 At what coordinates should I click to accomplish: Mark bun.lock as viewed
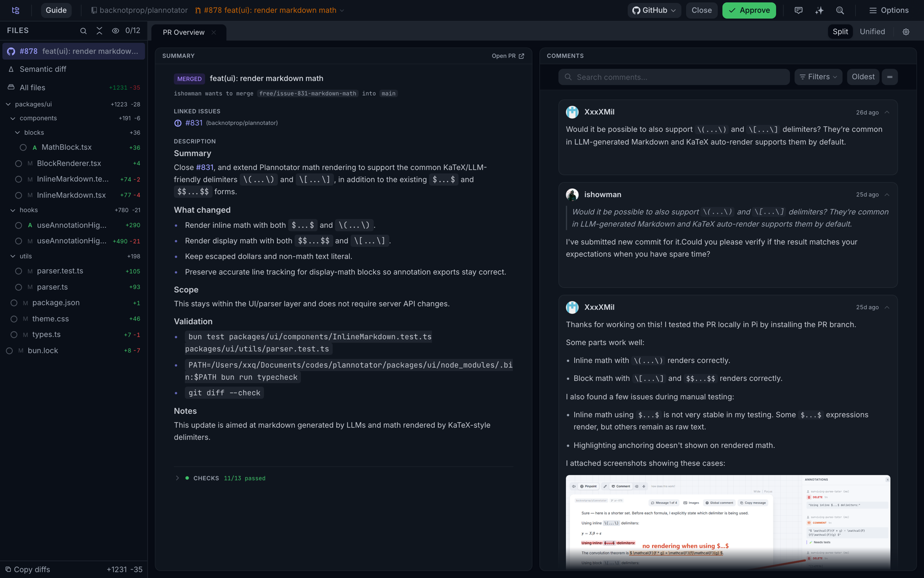9,350
